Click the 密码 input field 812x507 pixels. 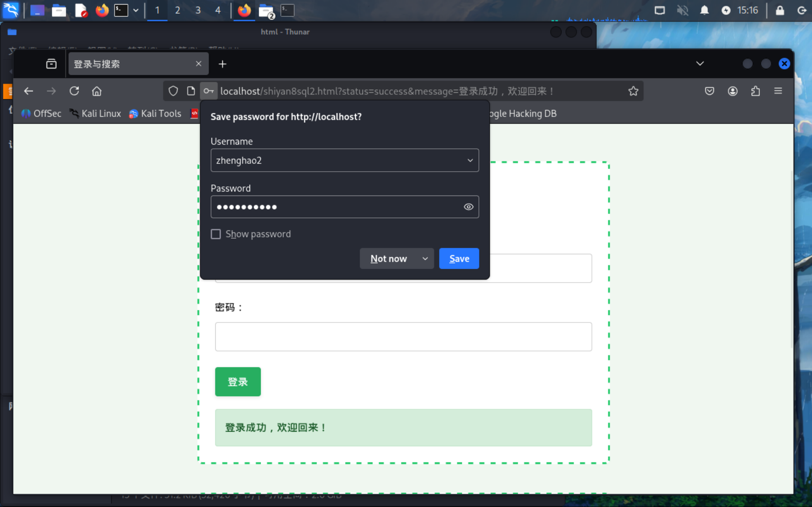[x=403, y=337]
